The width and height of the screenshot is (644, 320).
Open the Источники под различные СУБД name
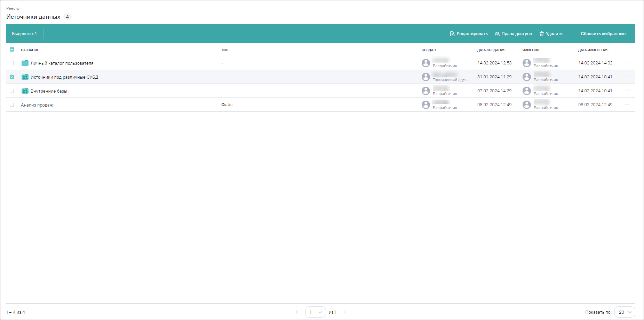tap(64, 77)
